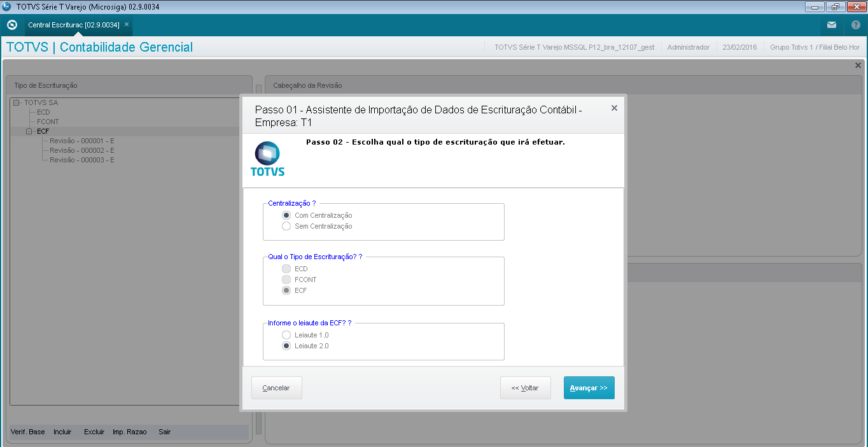868x447 pixels.
Task: Close the Central de Escrituração panel
Action: click(858, 65)
